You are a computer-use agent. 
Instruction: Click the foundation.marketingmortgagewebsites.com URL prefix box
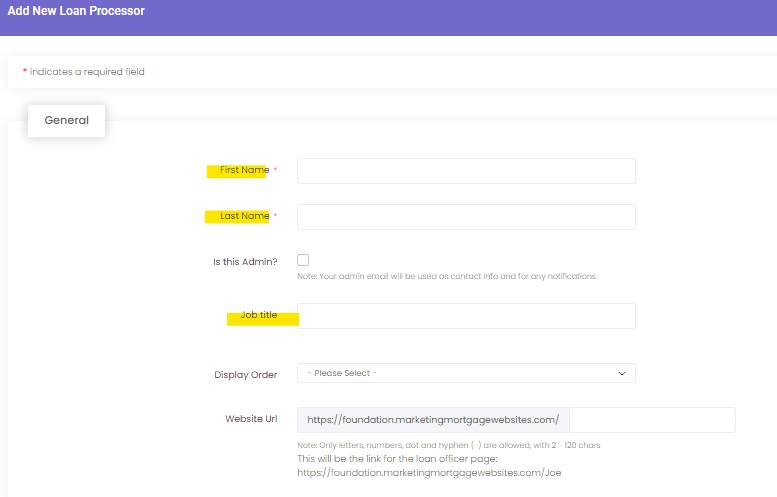(434, 420)
